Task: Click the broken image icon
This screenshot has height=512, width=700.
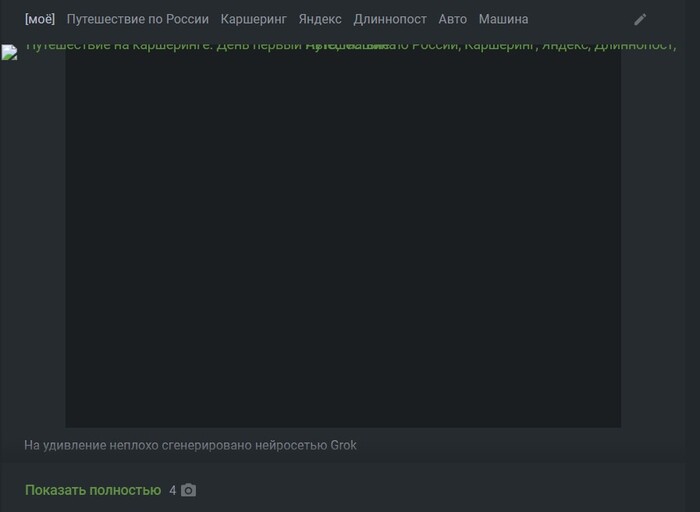Action: tap(9, 52)
